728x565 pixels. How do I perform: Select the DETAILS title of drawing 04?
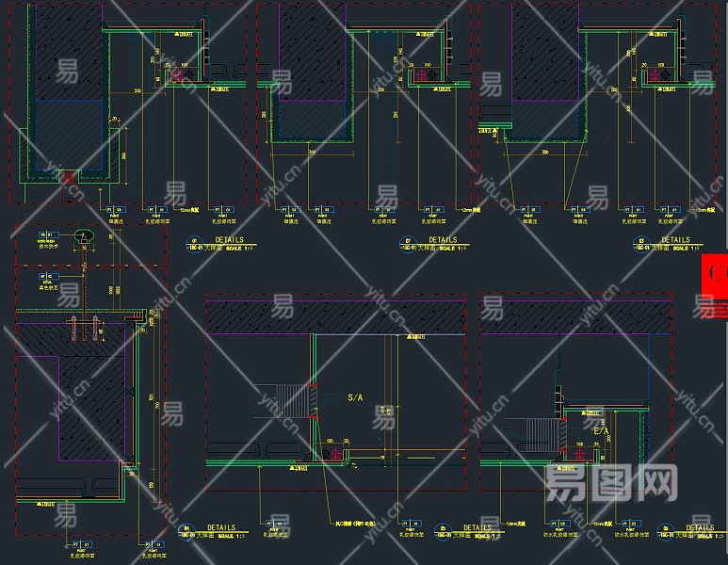221,527
